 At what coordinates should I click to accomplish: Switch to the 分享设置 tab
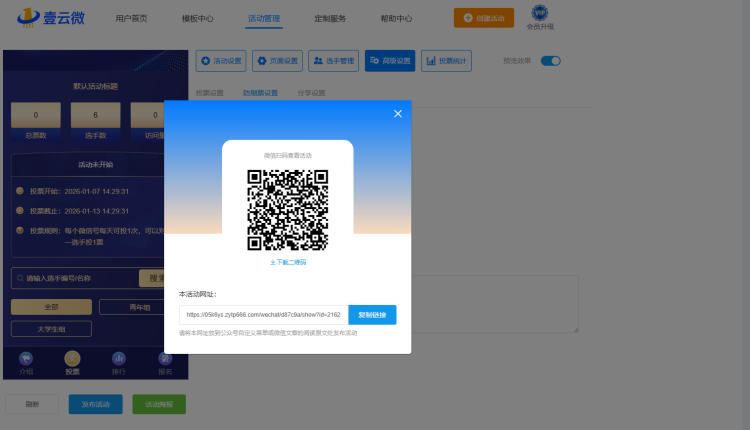click(311, 93)
